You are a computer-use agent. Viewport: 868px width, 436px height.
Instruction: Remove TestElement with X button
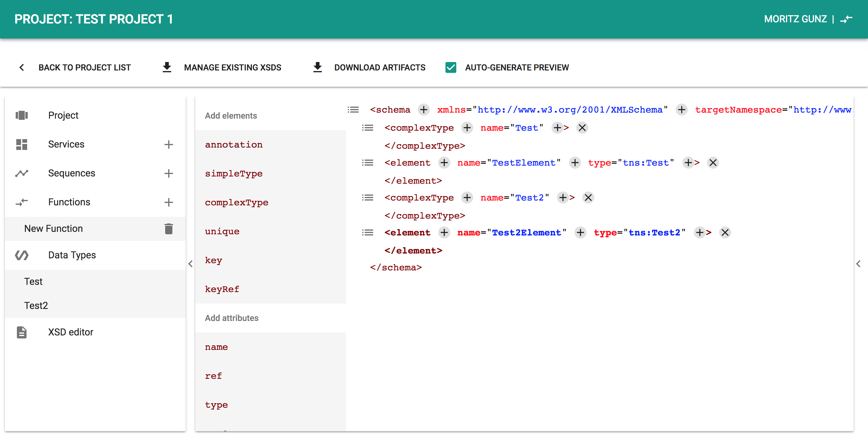pyautogui.click(x=713, y=163)
